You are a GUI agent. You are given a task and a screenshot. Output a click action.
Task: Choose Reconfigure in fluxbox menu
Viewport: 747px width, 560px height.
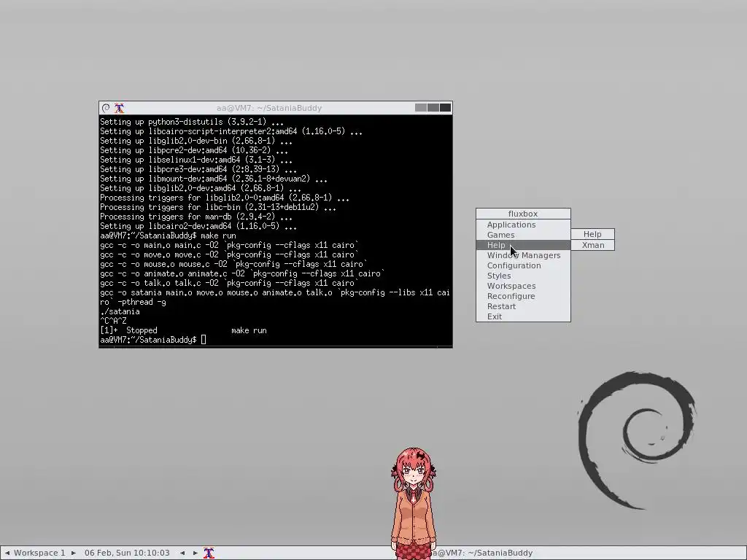(x=523, y=296)
